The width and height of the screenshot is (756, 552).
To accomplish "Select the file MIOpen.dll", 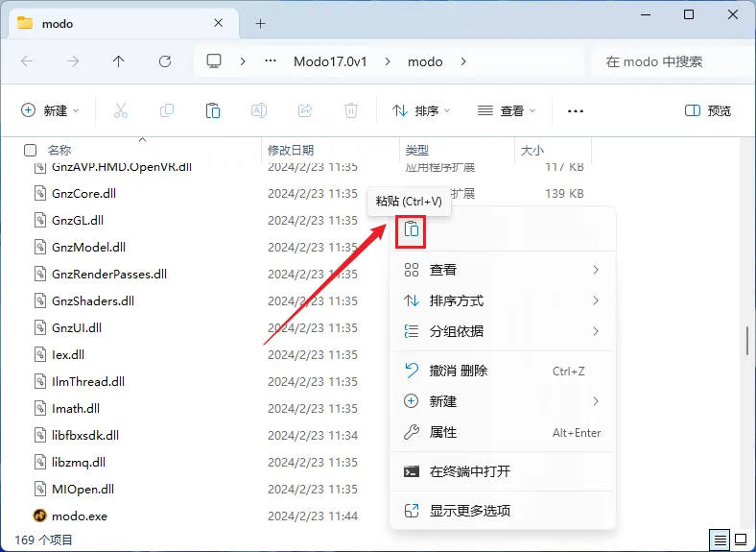I will [83, 489].
